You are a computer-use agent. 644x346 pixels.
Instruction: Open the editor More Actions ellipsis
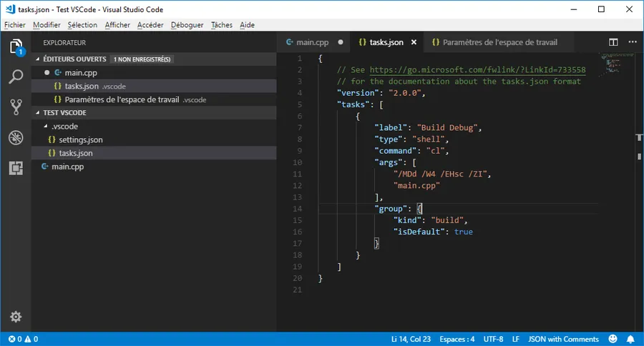(x=633, y=42)
